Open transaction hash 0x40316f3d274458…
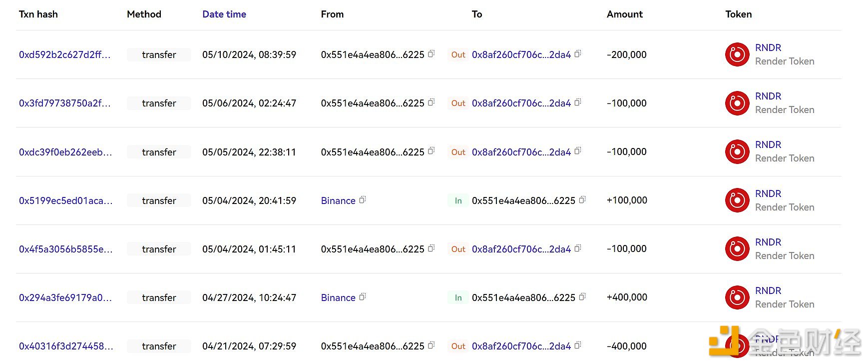 [66, 346]
